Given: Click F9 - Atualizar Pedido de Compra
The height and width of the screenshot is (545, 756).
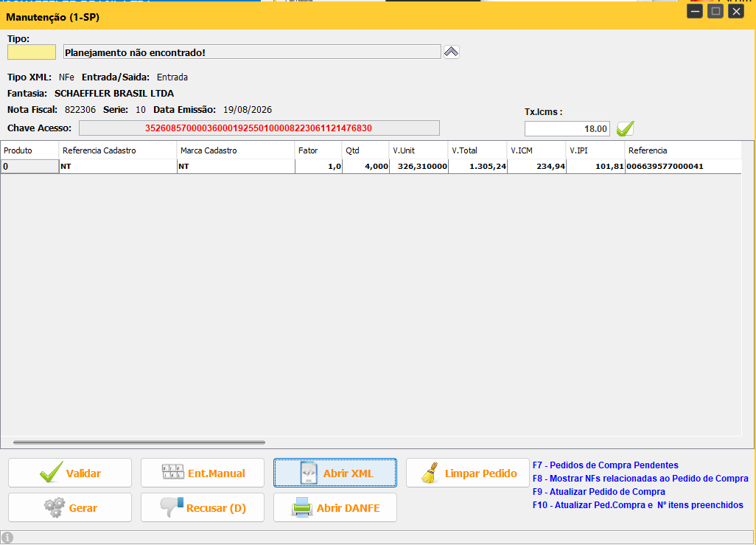Looking at the screenshot, I should click(x=599, y=492).
